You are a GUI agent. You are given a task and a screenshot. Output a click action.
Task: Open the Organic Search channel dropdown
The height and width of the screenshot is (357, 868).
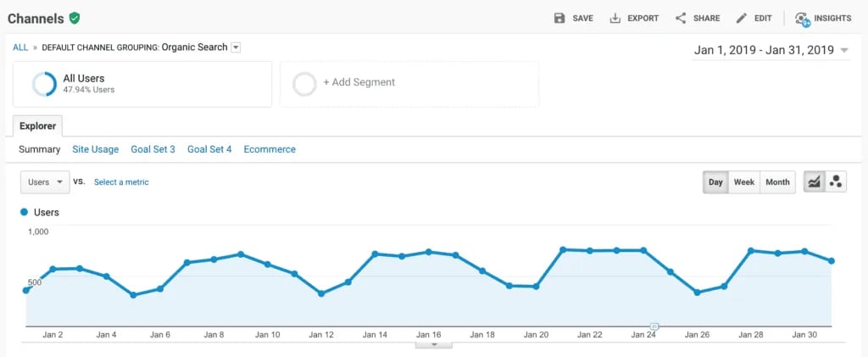pos(236,47)
